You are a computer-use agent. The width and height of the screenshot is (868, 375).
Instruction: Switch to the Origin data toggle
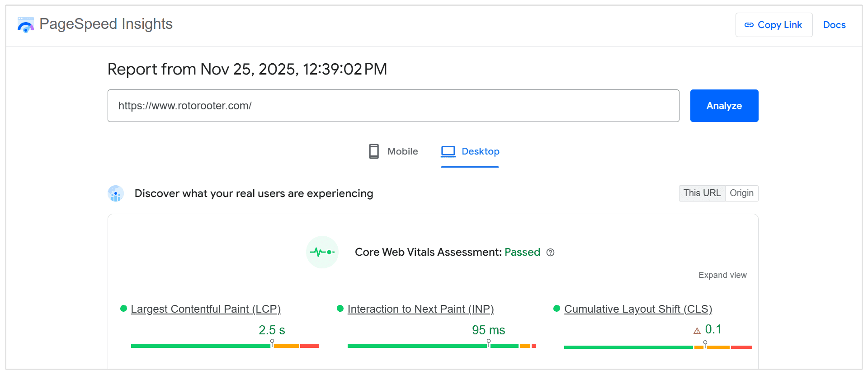pyautogui.click(x=741, y=193)
